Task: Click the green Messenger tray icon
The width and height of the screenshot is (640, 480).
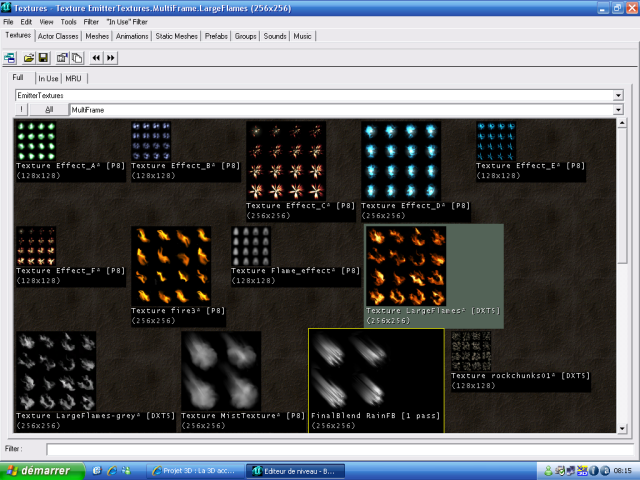Action: [548, 471]
